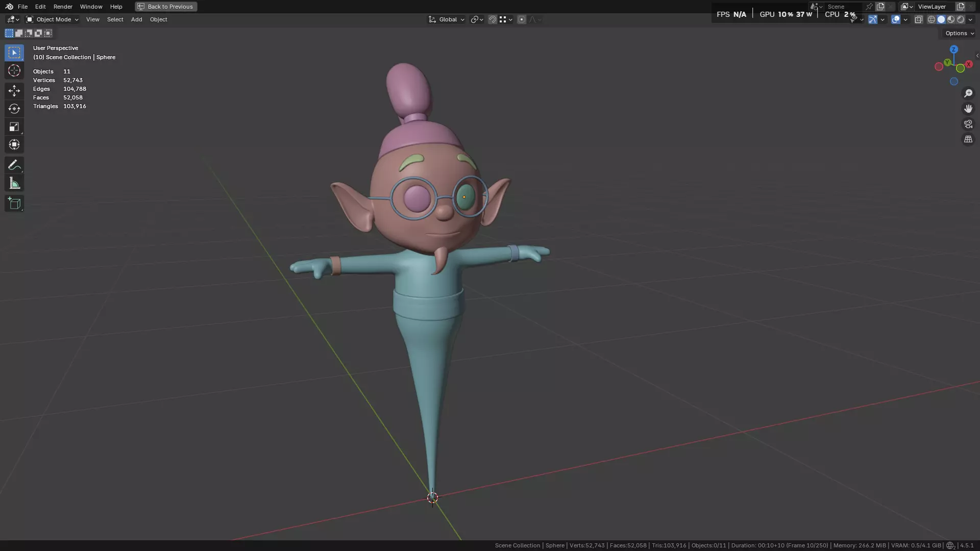
Task: Open Global transform orientation dropdown
Action: click(447, 19)
